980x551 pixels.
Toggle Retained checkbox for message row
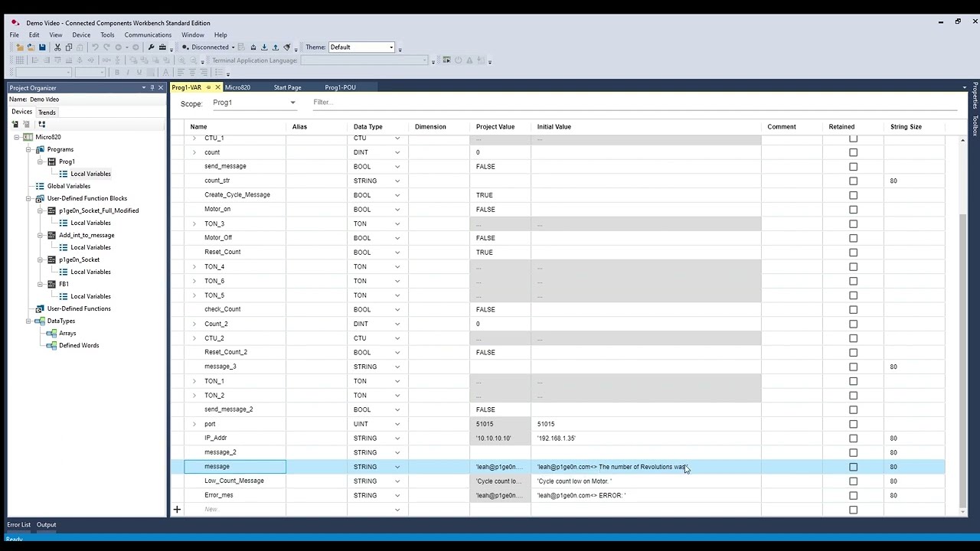(853, 467)
